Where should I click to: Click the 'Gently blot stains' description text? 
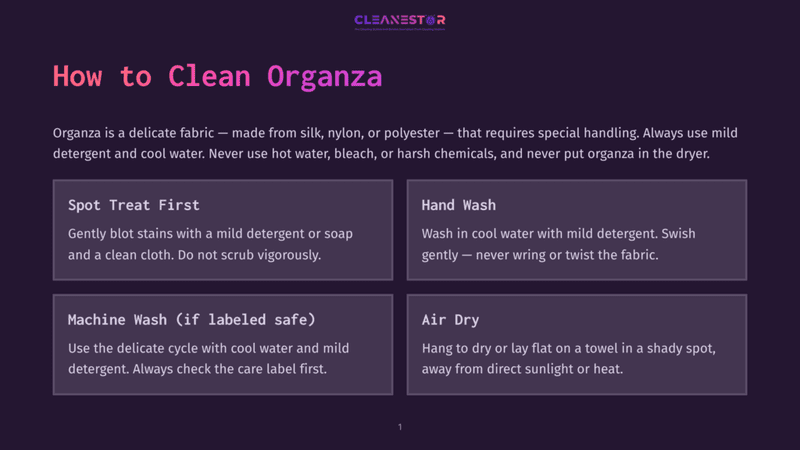tap(210, 244)
